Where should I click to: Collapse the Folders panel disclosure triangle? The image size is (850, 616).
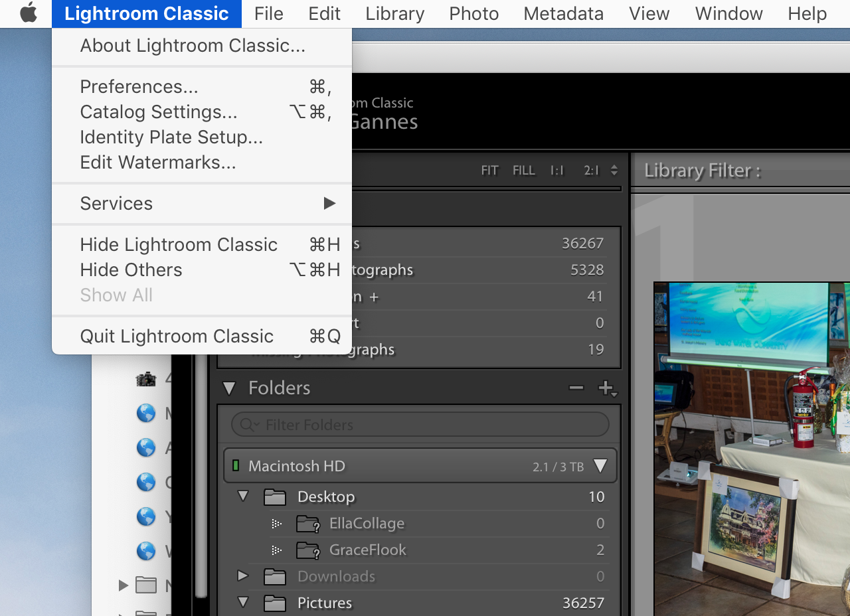[229, 388]
